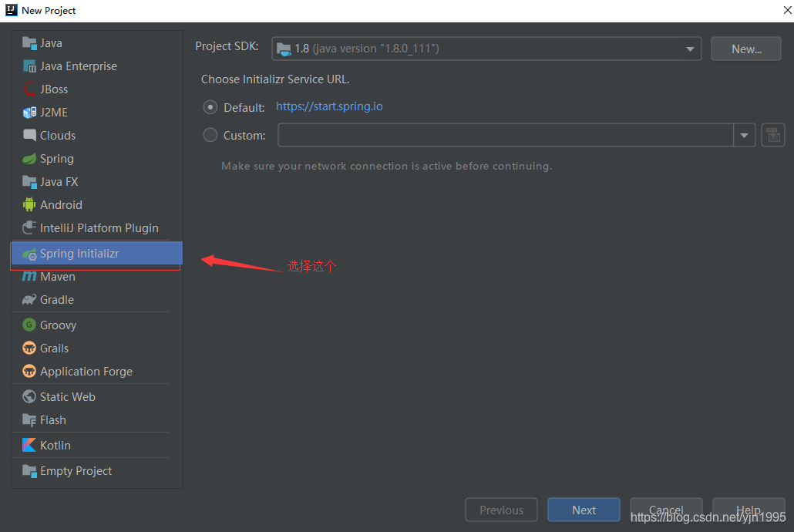Click the custom URL paste icon button
The height and width of the screenshot is (532, 794).
pyautogui.click(x=773, y=135)
